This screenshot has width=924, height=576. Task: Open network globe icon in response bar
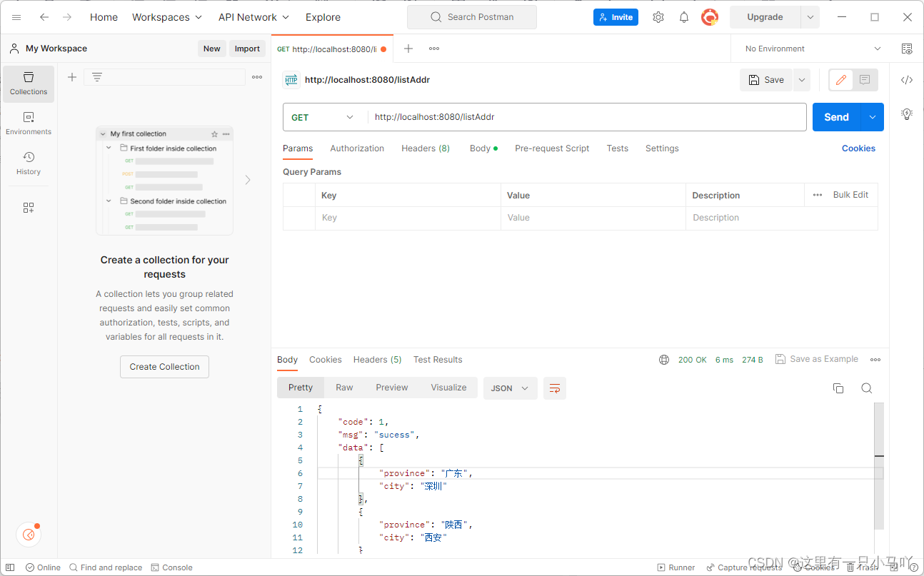click(x=664, y=360)
